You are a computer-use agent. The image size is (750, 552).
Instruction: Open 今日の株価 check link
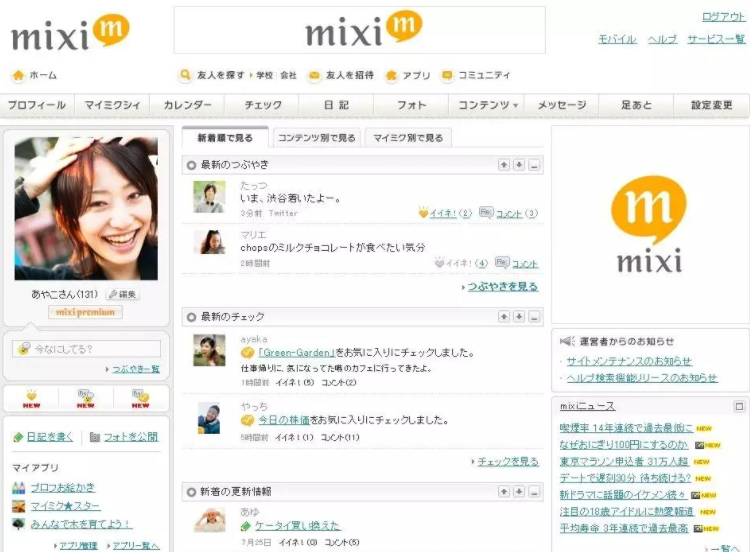point(284,420)
